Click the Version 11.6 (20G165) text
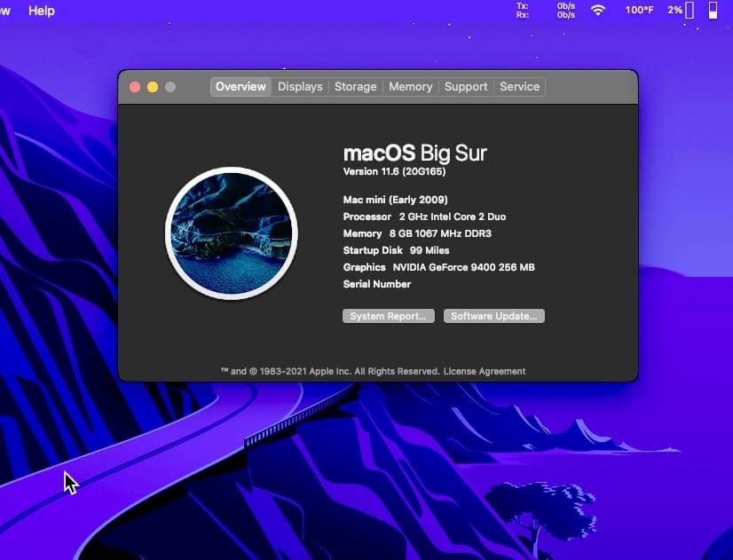 click(395, 171)
